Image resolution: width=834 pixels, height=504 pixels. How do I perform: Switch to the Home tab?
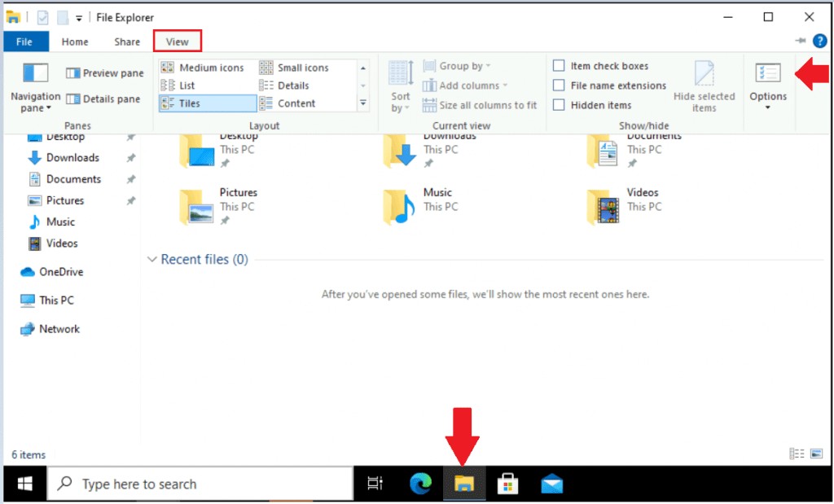click(x=74, y=41)
